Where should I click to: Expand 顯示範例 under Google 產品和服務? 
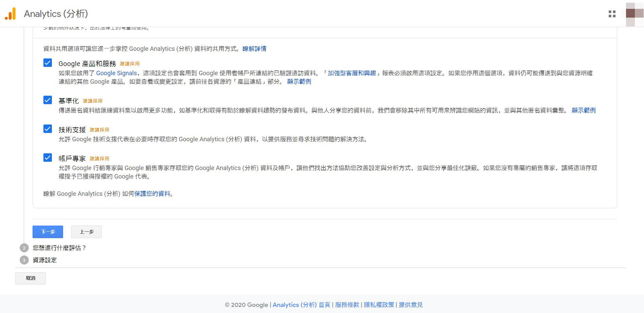(x=299, y=82)
